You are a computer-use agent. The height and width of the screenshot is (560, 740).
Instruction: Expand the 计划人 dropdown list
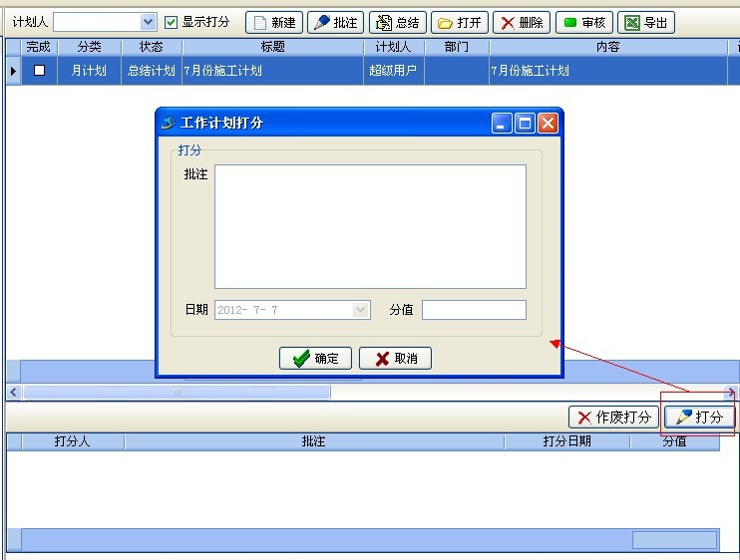[149, 22]
